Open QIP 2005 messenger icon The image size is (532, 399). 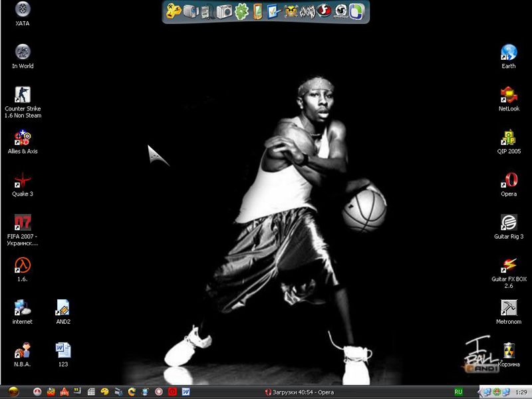click(509, 138)
